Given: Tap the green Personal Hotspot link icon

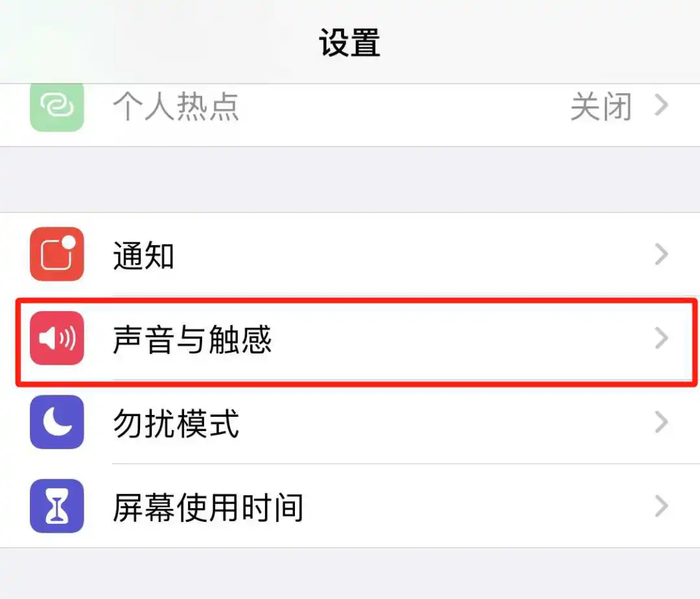Looking at the screenshot, I should point(56,107).
